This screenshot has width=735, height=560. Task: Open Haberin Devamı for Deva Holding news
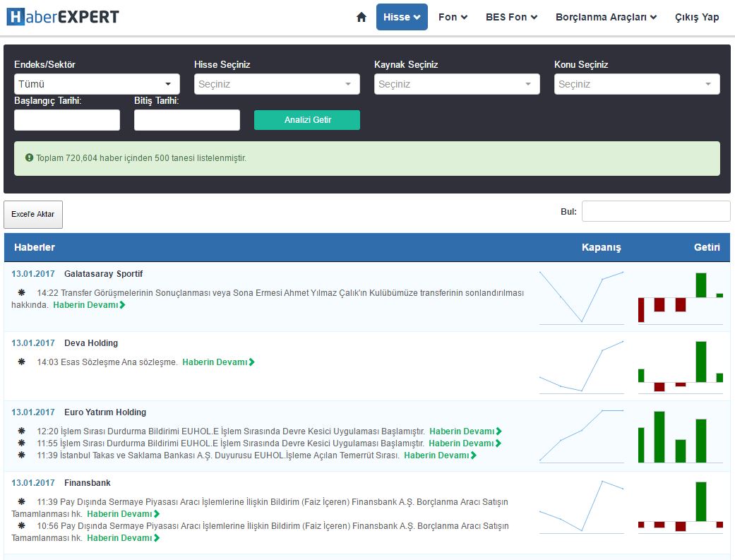click(x=218, y=362)
